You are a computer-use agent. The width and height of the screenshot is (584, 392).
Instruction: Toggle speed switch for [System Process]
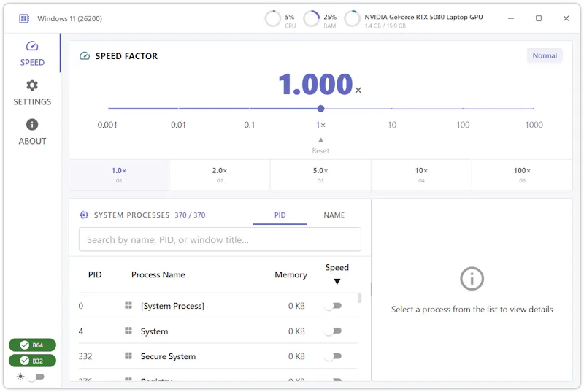pos(333,306)
